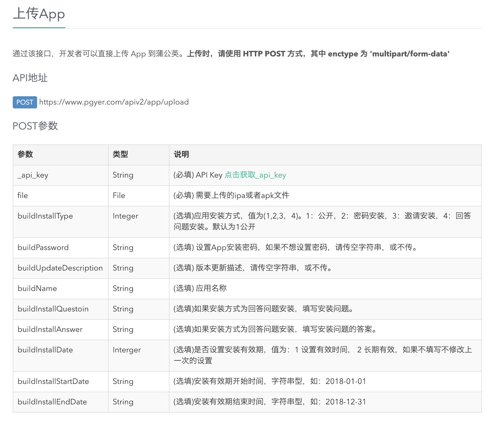Click the blue POST method badge

pyautogui.click(x=25, y=102)
